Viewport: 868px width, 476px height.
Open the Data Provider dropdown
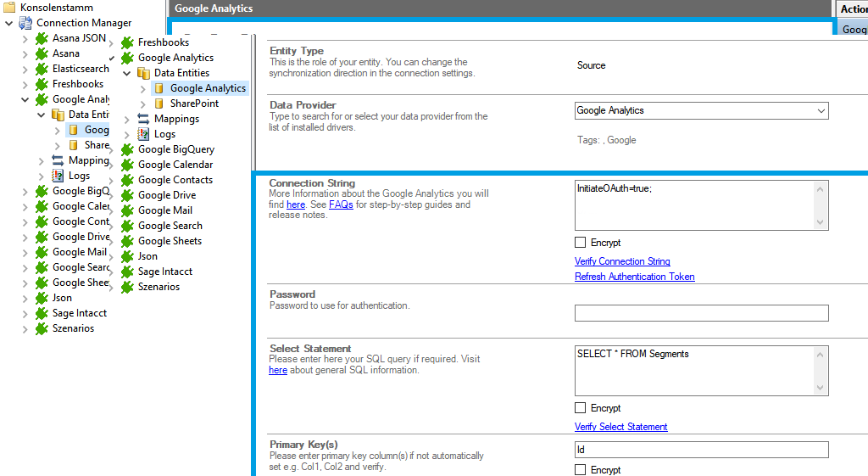click(821, 111)
